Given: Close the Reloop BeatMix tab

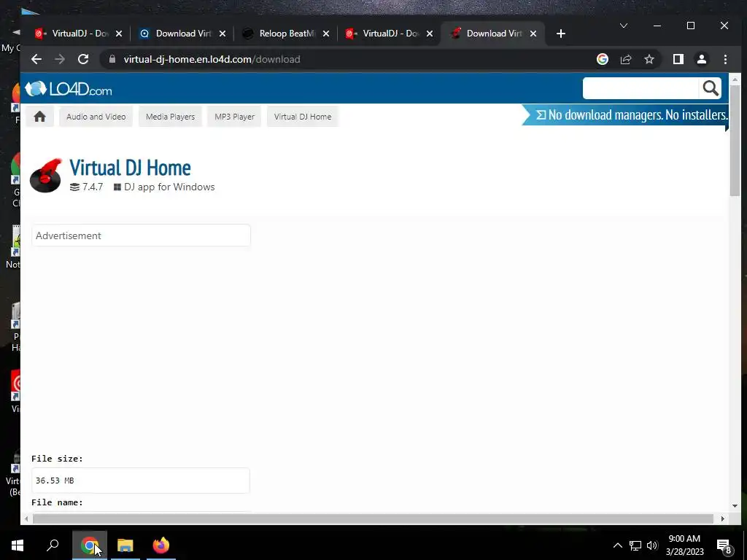Looking at the screenshot, I should pos(326,34).
